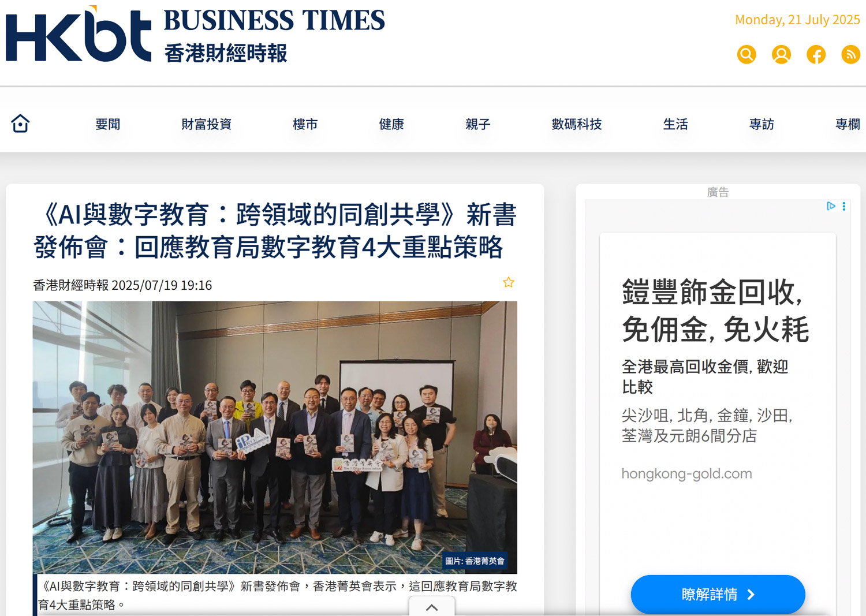Image resolution: width=866 pixels, height=616 pixels.
Task: Open ad options three-dot menu
Action: pos(844,206)
